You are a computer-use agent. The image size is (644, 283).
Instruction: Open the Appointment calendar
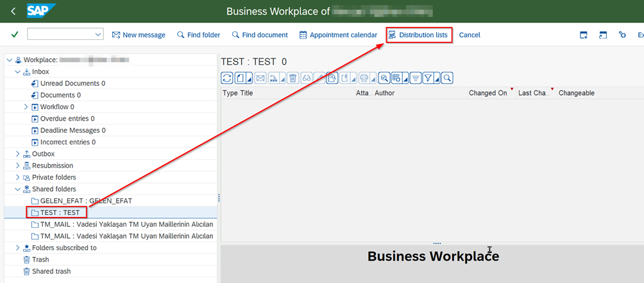tap(338, 35)
